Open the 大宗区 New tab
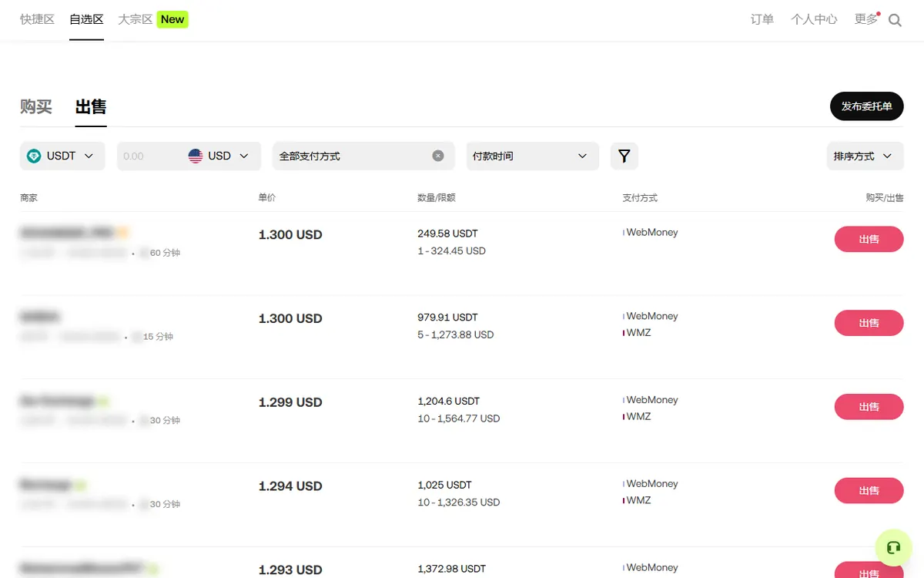Image resolution: width=924 pixels, height=578 pixels. 152,19
